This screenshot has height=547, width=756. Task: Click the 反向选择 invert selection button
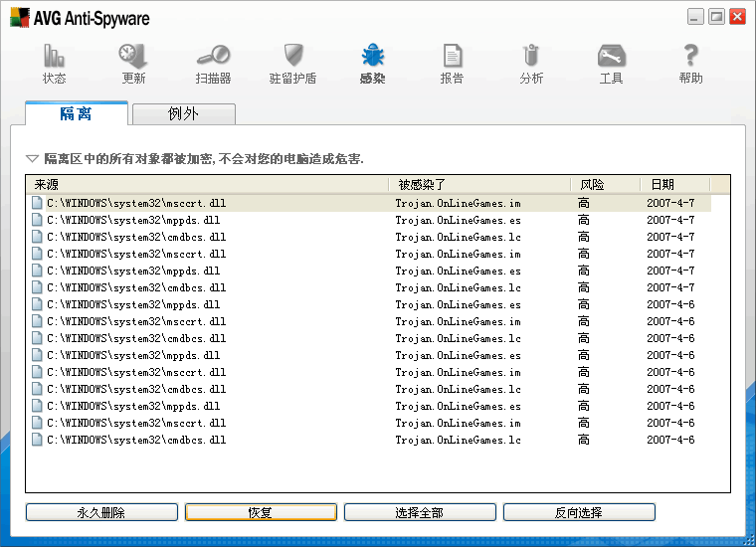(579, 512)
